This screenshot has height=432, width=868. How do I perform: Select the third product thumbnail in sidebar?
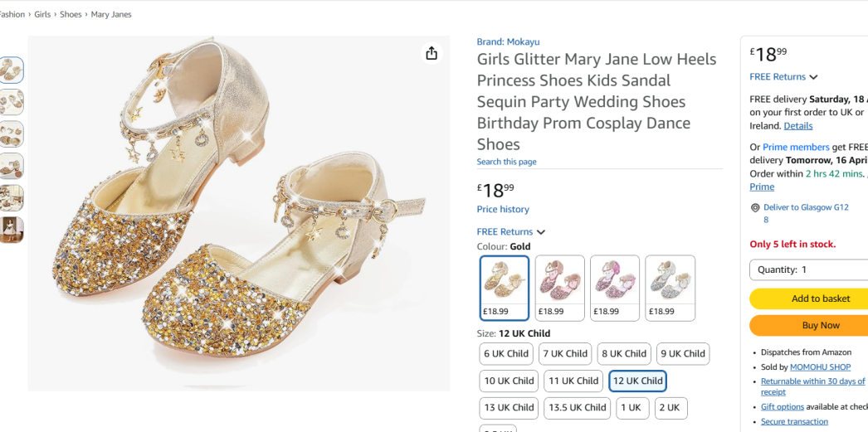click(x=12, y=133)
